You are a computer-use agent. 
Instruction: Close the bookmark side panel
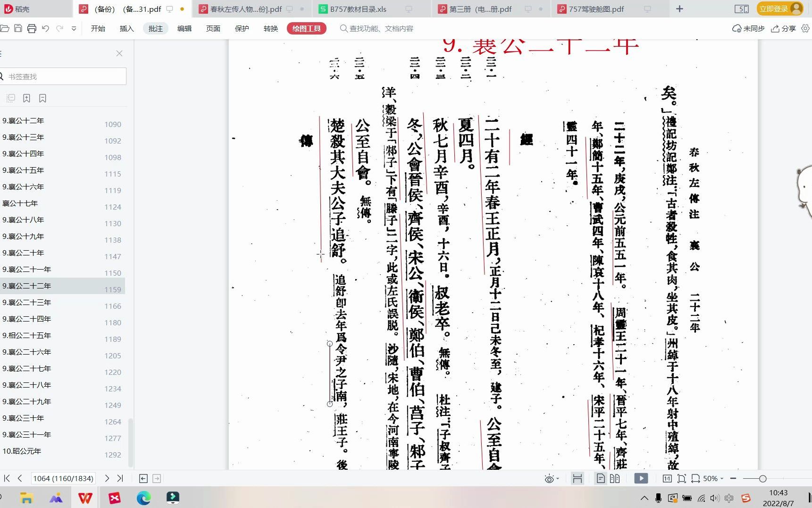[x=119, y=53]
